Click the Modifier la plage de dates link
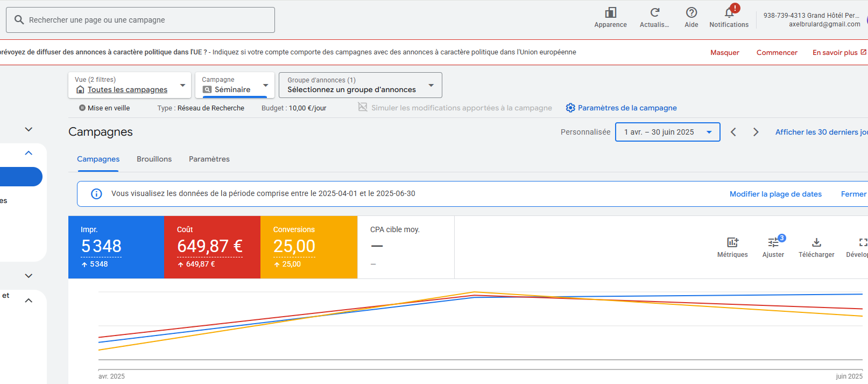Screen dimensions: 868x384 [775, 194]
